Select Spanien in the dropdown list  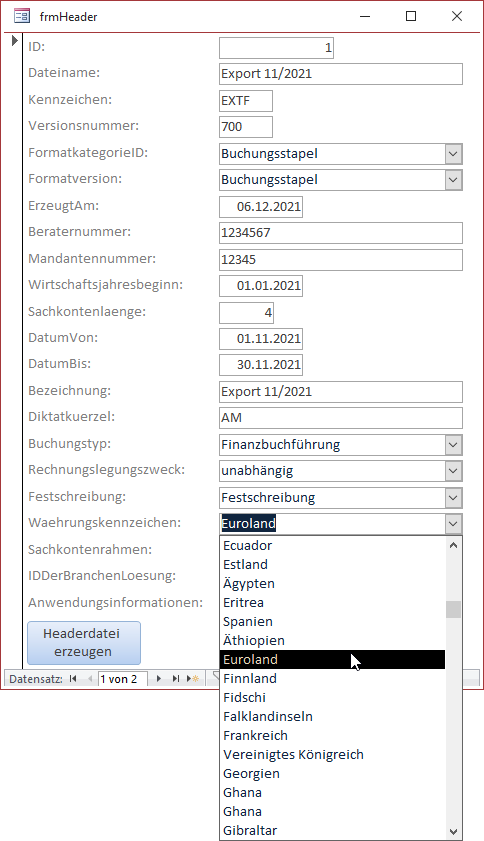coord(333,622)
